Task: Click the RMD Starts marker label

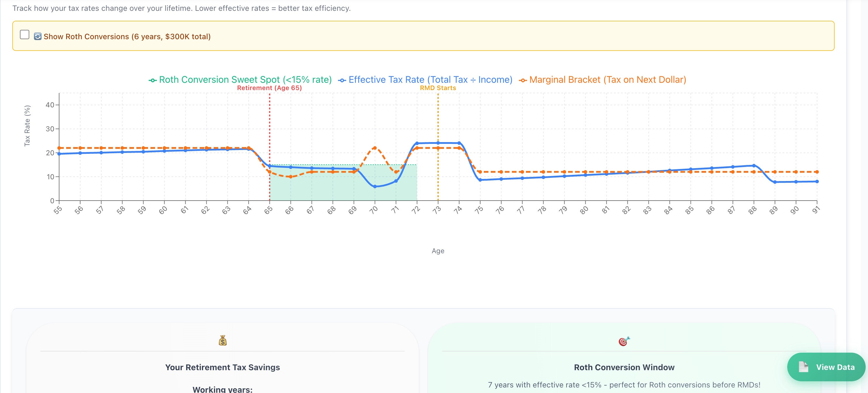Action: pos(438,88)
